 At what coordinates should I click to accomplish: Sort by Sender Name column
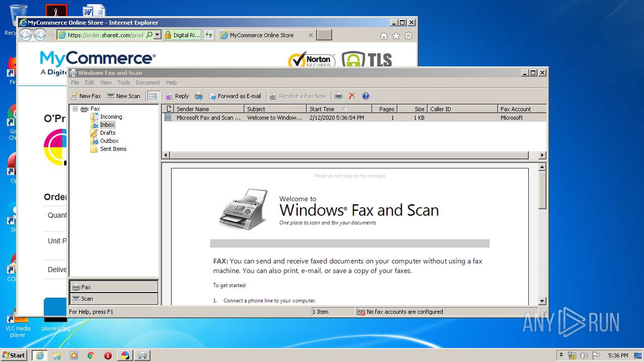pyautogui.click(x=209, y=109)
